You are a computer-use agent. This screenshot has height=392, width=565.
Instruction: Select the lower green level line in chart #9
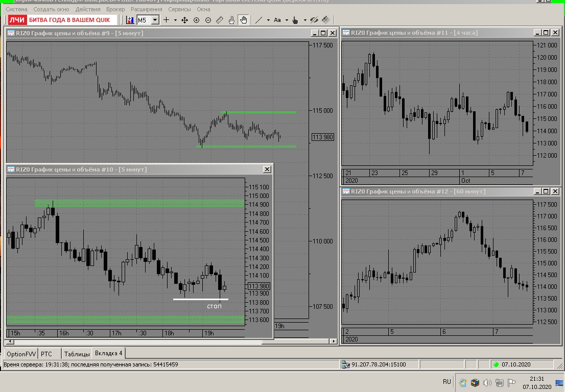(x=246, y=146)
